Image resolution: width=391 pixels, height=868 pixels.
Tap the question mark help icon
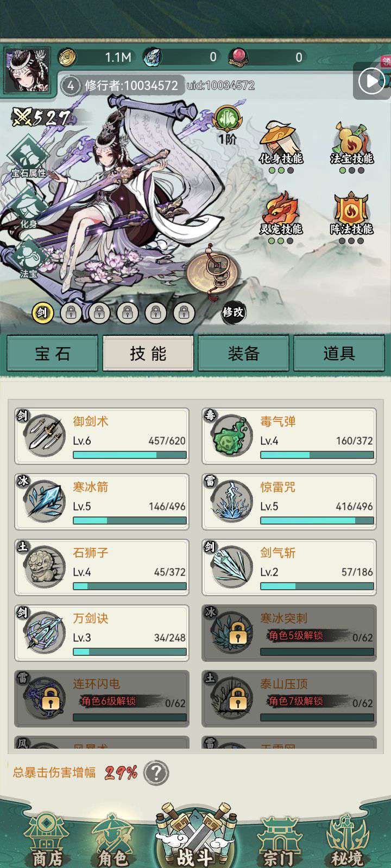(x=156, y=773)
